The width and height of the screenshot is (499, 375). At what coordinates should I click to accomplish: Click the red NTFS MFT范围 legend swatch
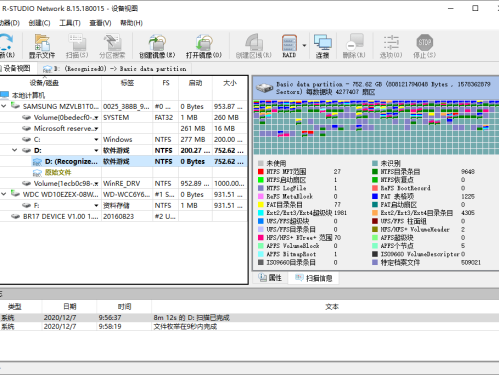coord(261,172)
